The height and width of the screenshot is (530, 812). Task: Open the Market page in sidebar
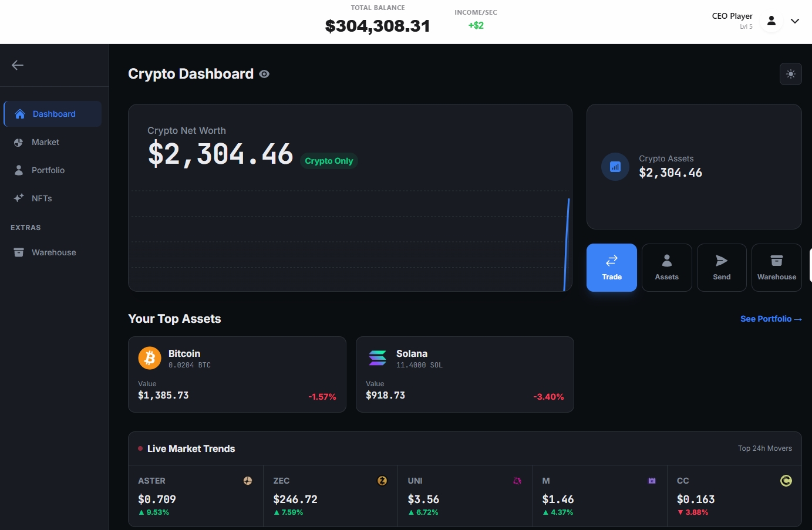45,142
